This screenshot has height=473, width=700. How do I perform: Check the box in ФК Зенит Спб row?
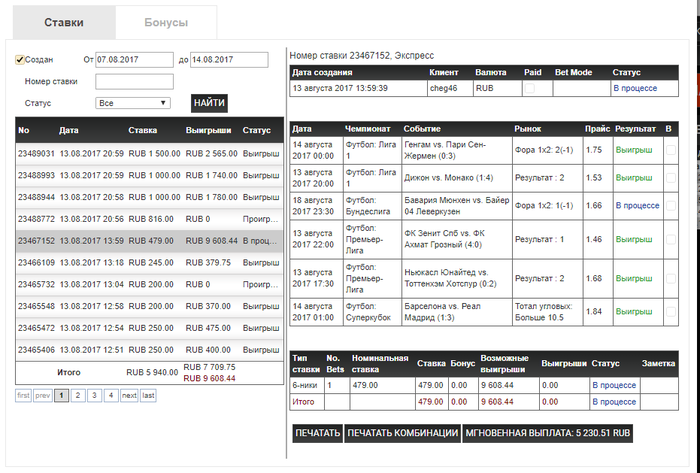click(x=671, y=240)
